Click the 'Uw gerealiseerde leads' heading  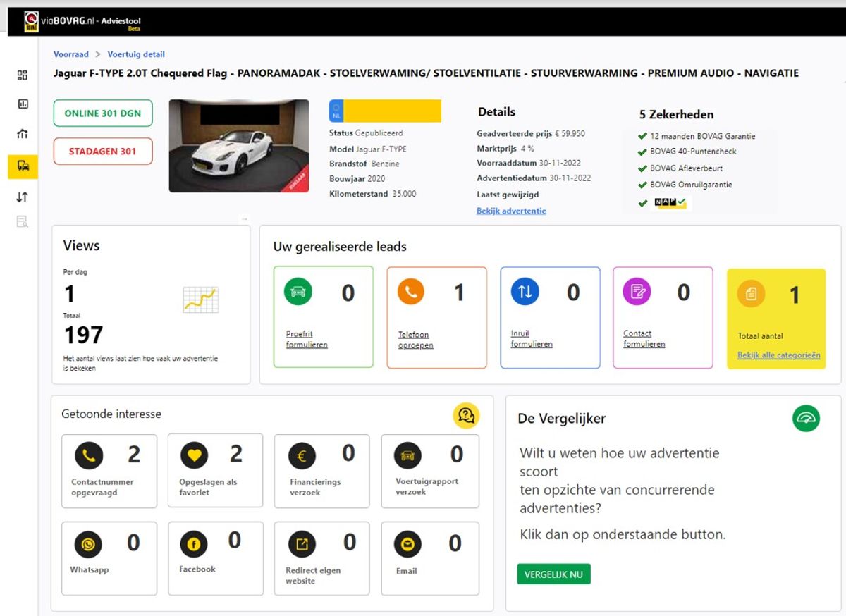[340, 247]
